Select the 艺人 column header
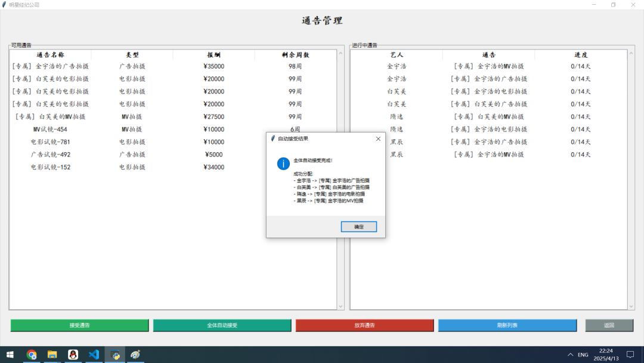Viewport: 644px width, 363px height. pos(397,55)
